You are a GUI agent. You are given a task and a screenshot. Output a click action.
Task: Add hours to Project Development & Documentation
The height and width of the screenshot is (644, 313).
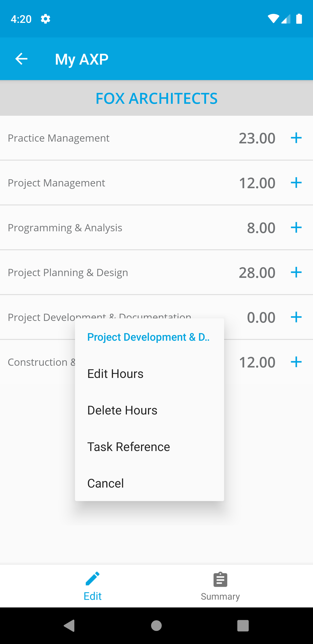tap(296, 317)
